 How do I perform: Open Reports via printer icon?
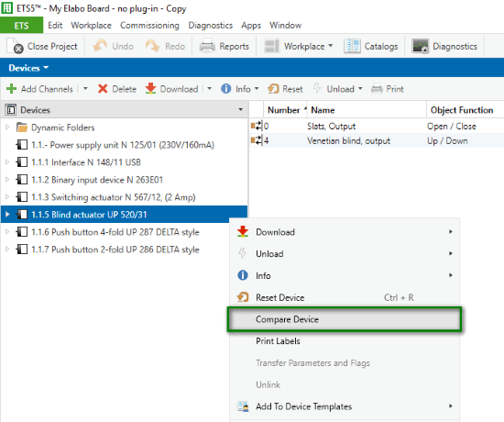[x=207, y=46]
